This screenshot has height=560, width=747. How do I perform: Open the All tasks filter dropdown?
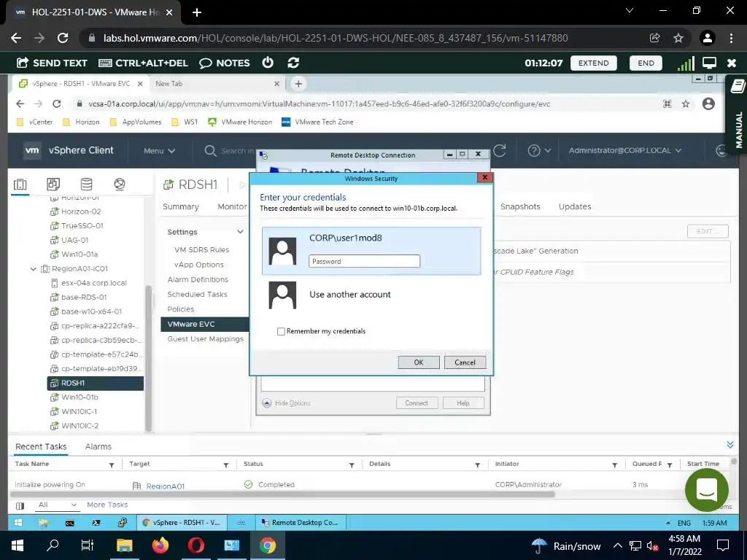pos(57,505)
